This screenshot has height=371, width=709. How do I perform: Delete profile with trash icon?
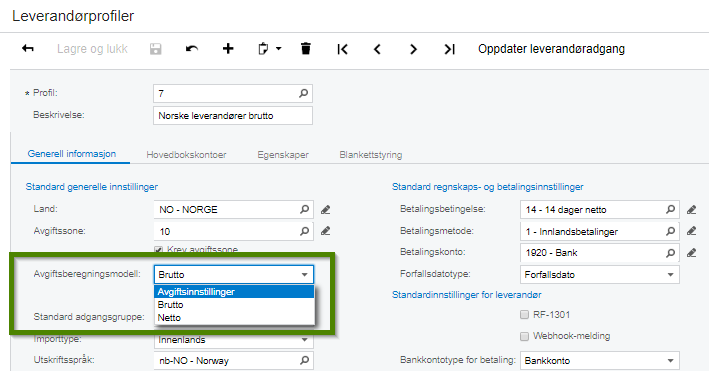[306, 48]
